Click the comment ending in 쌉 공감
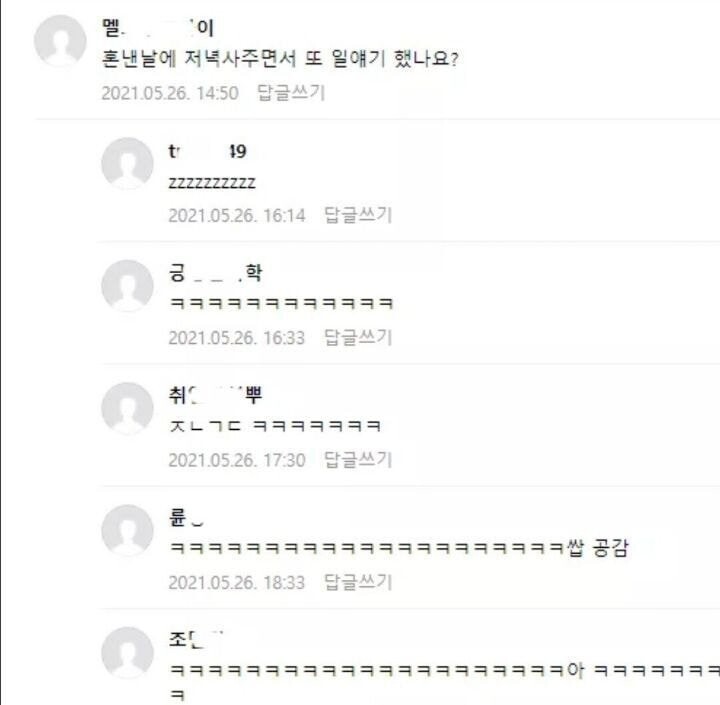The image size is (720, 705). tap(398, 548)
